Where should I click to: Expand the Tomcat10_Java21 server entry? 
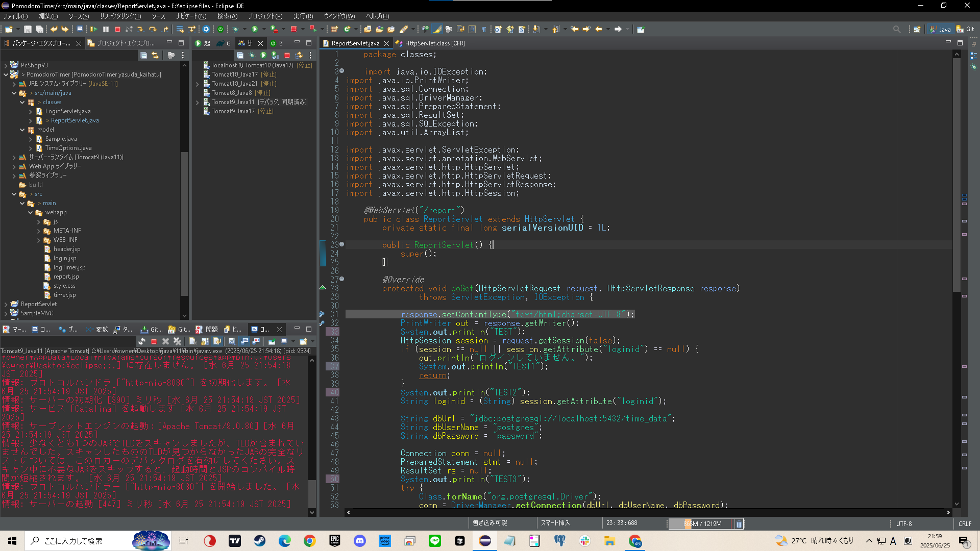tap(198, 84)
